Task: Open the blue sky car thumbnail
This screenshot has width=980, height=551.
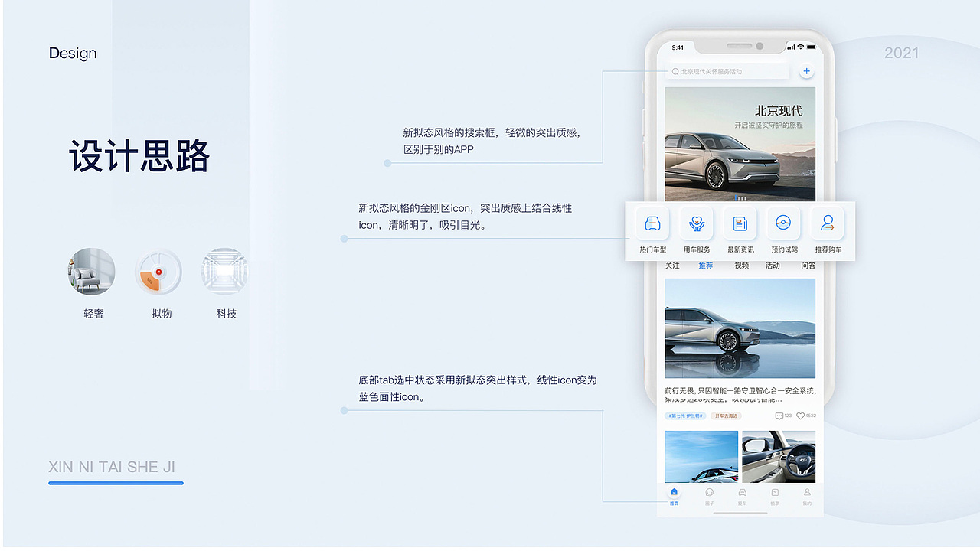Action: click(x=701, y=456)
